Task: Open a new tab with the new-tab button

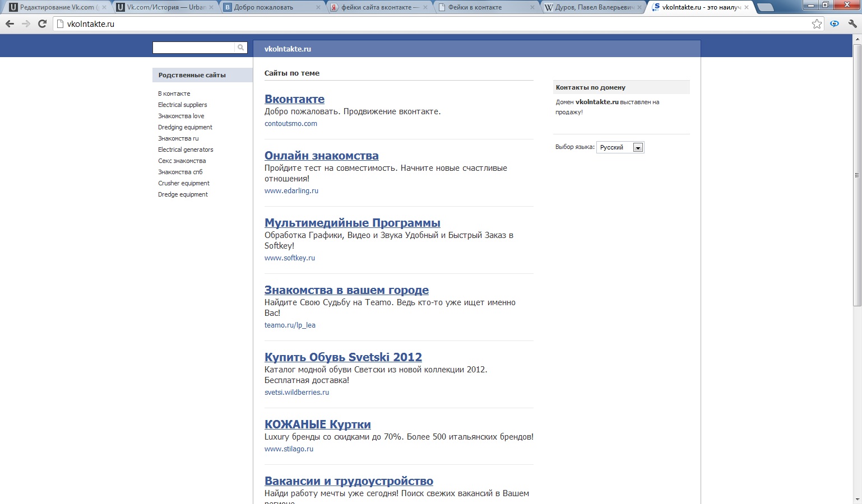Action: tap(765, 7)
